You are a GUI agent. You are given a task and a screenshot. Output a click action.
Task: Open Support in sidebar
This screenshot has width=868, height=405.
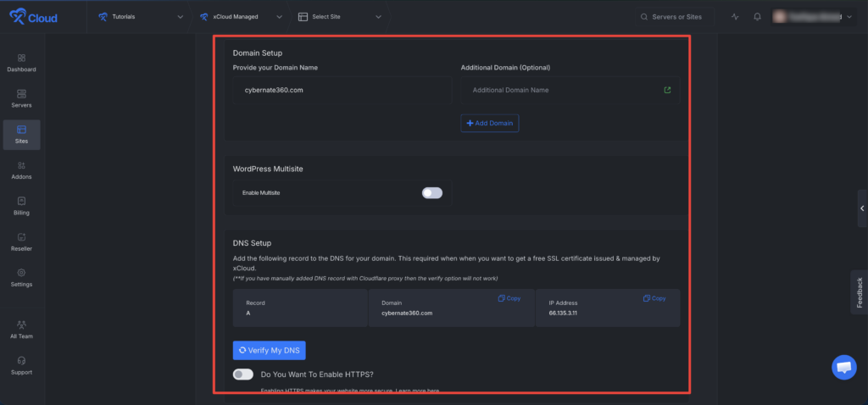point(21,366)
